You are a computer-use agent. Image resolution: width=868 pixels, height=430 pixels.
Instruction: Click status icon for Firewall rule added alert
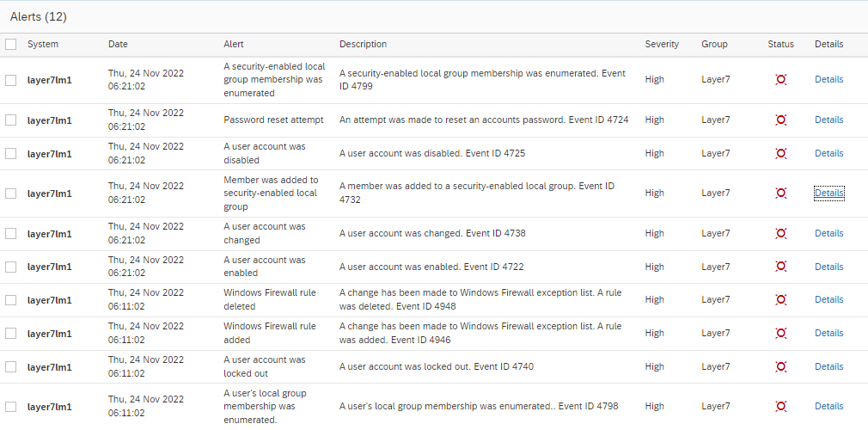[x=780, y=334]
